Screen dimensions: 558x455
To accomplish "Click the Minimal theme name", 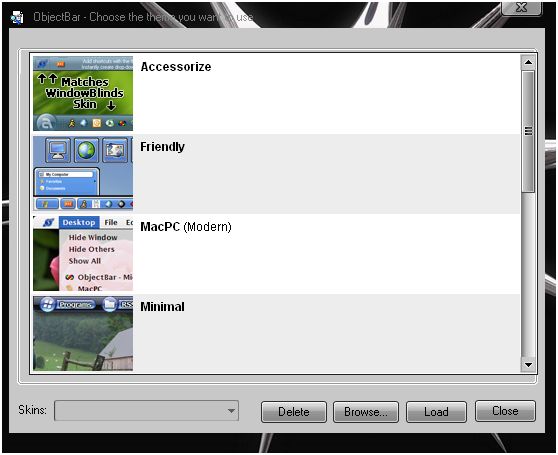I will point(162,307).
